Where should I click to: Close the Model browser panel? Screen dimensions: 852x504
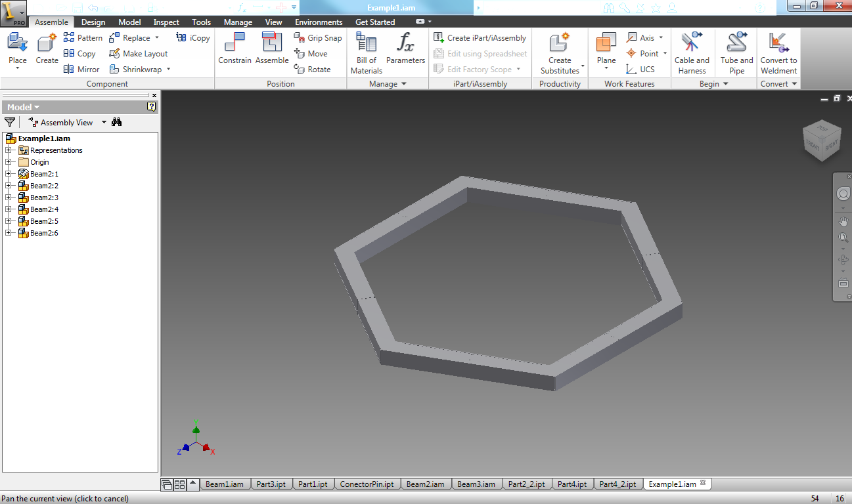click(154, 95)
